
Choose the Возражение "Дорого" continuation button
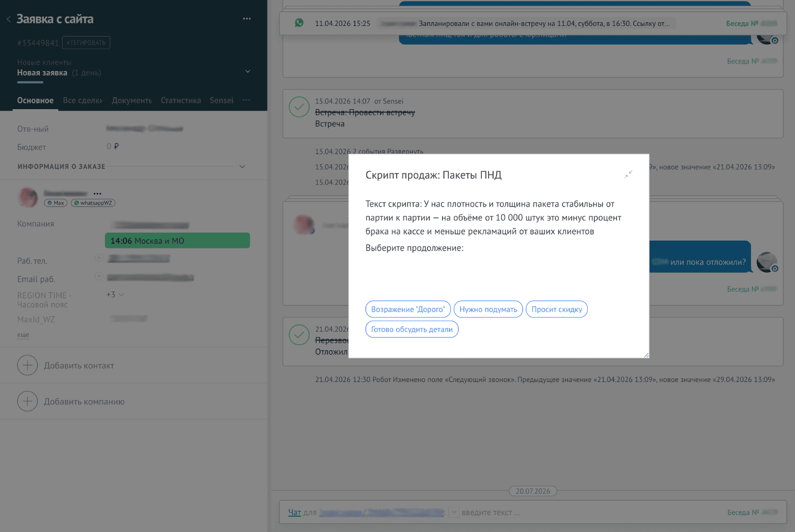408,309
